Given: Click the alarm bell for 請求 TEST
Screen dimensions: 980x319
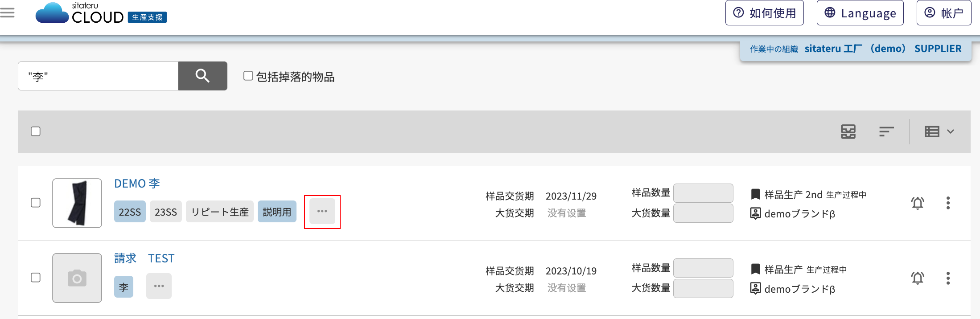Looking at the screenshot, I should point(918,278).
